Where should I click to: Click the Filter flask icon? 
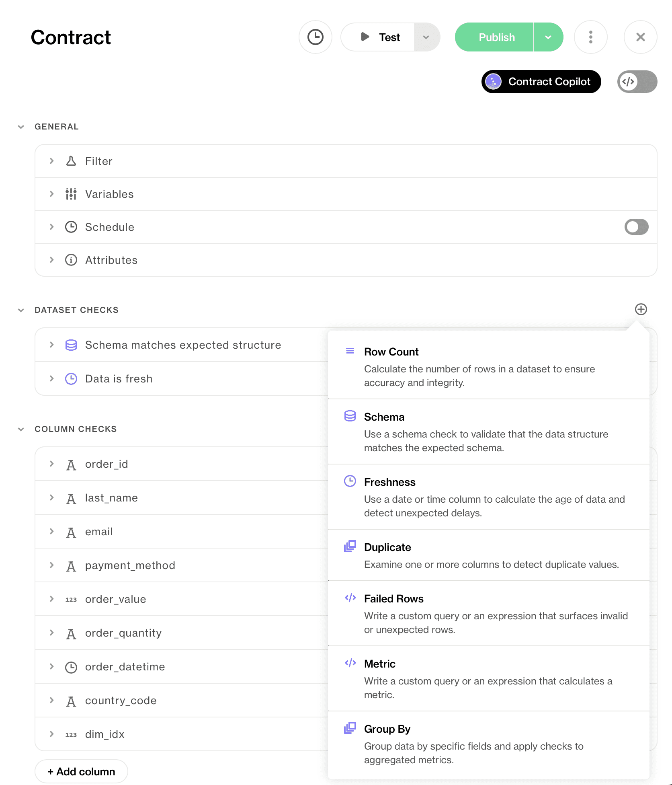click(x=71, y=161)
